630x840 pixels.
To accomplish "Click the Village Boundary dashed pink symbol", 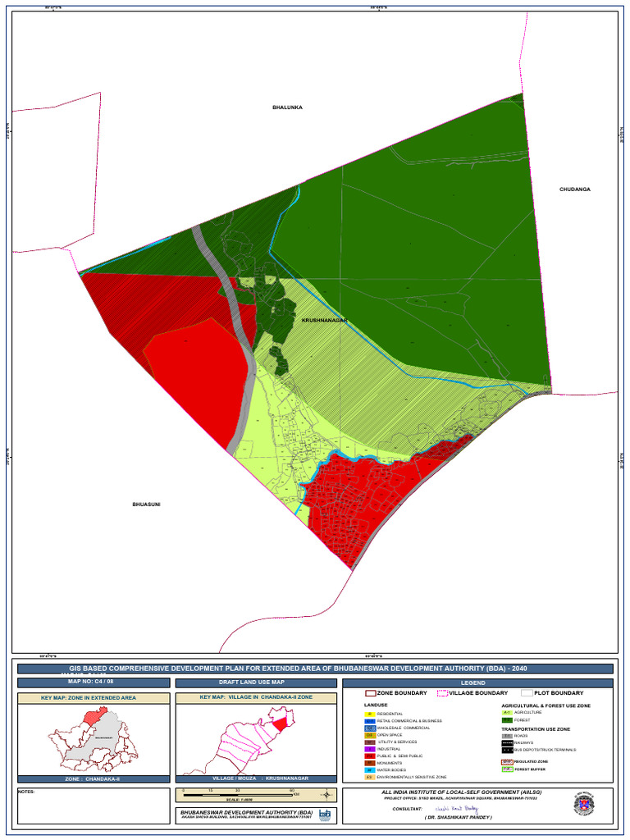I will pyautogui.click(x=443, y=693).
